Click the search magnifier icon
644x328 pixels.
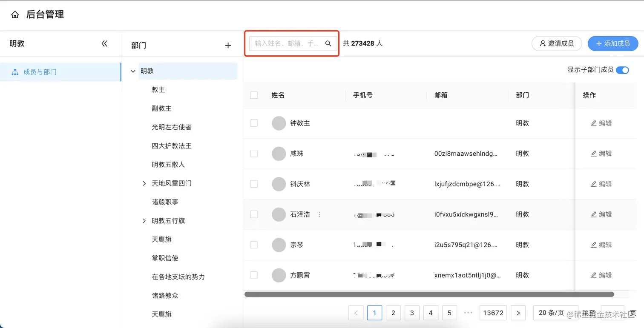tap(328, 43)
